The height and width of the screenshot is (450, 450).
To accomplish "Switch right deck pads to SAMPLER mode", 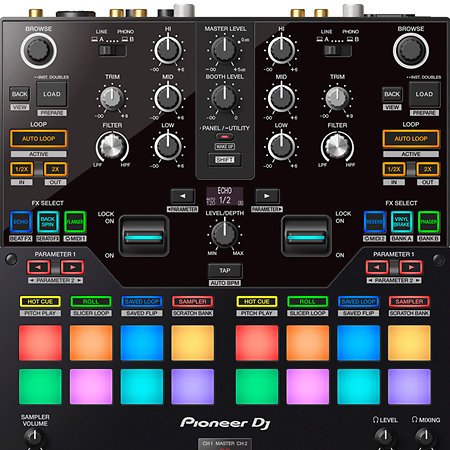I will pos(409,301).
